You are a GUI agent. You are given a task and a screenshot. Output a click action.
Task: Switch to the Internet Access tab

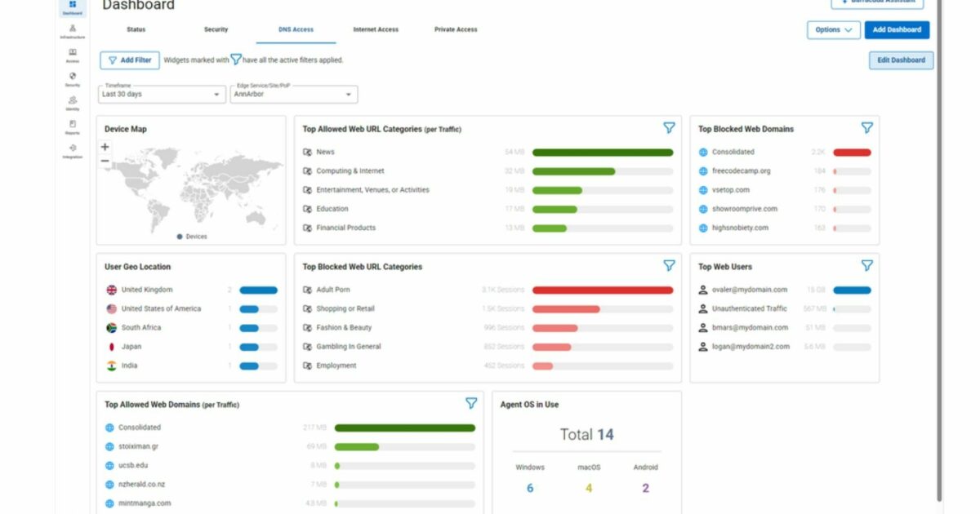point(376,29)
